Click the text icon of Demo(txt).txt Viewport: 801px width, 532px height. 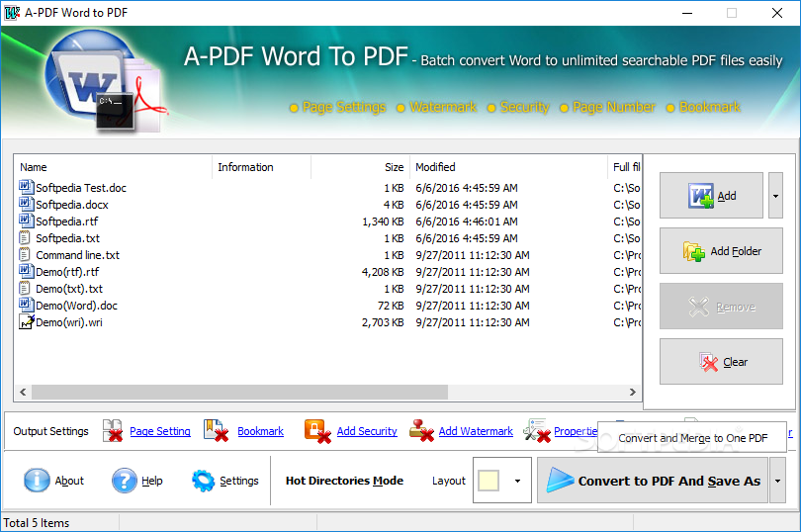25,288
